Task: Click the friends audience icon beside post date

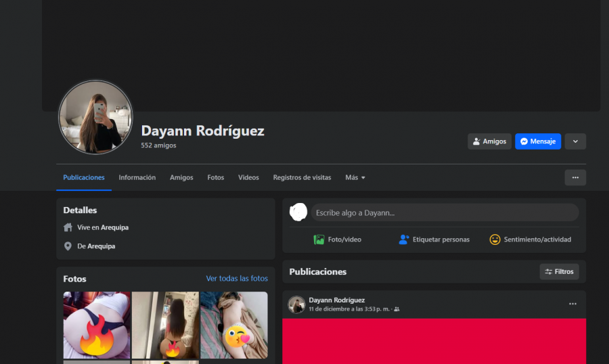Action: (x=397, y=309)
